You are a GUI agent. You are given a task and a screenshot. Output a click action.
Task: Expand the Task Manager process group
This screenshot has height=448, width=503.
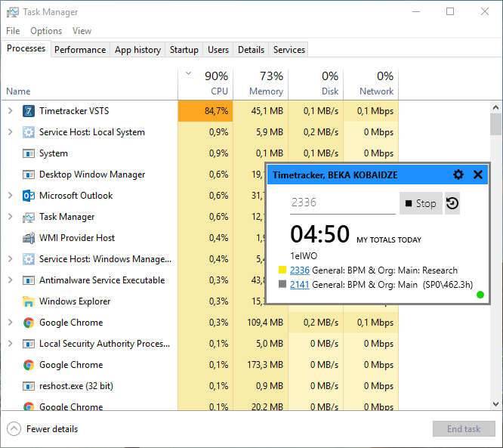pos(11,217)
